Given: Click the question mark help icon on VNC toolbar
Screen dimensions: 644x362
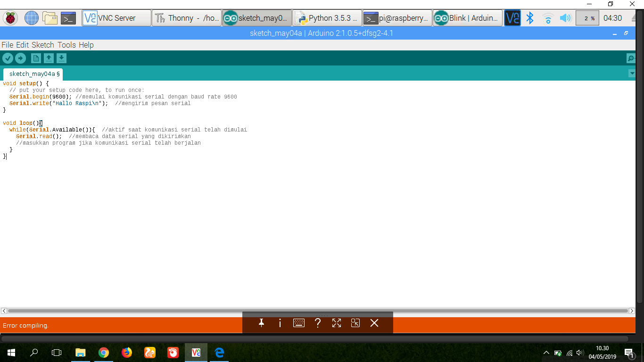Looking at the screenshot, I should [x=318, y=323].
